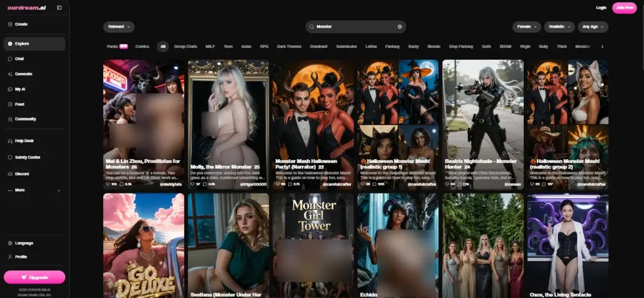The image size is (644, 298).
Task: Select the All tab
Action: click(x=163, y=47)
